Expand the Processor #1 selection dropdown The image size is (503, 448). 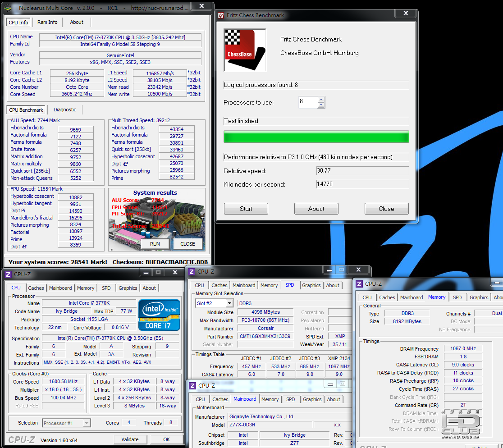[x=87, y=423]
